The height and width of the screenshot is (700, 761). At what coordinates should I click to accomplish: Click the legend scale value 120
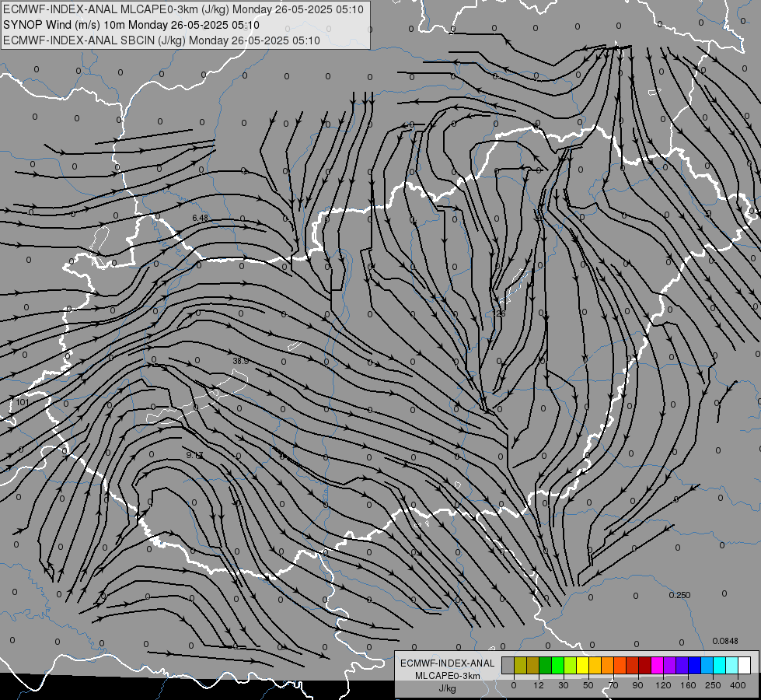point(663,685)
